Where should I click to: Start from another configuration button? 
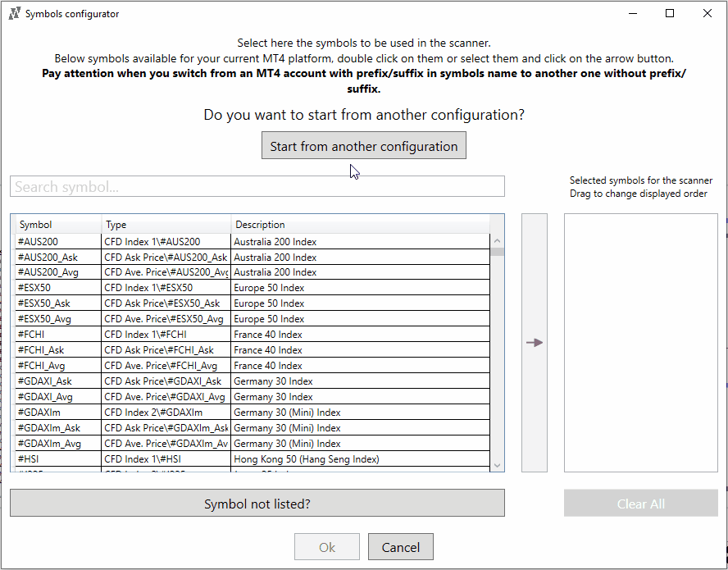pos(363,145)
